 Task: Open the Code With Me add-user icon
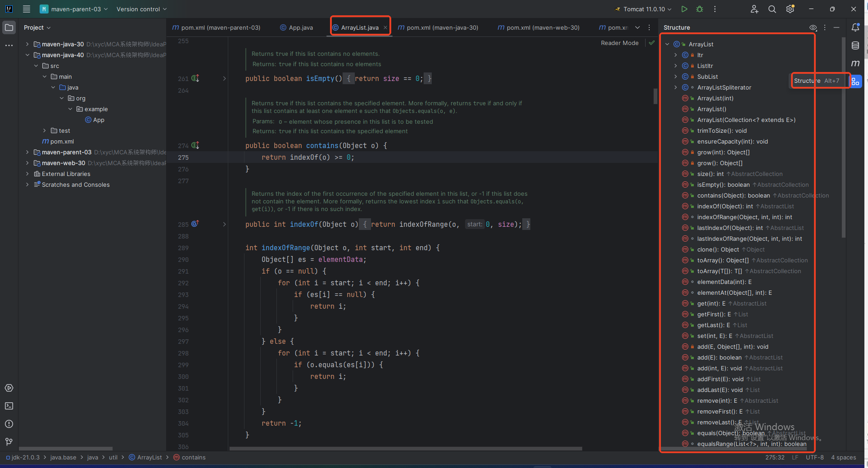(x=755, y=9)
